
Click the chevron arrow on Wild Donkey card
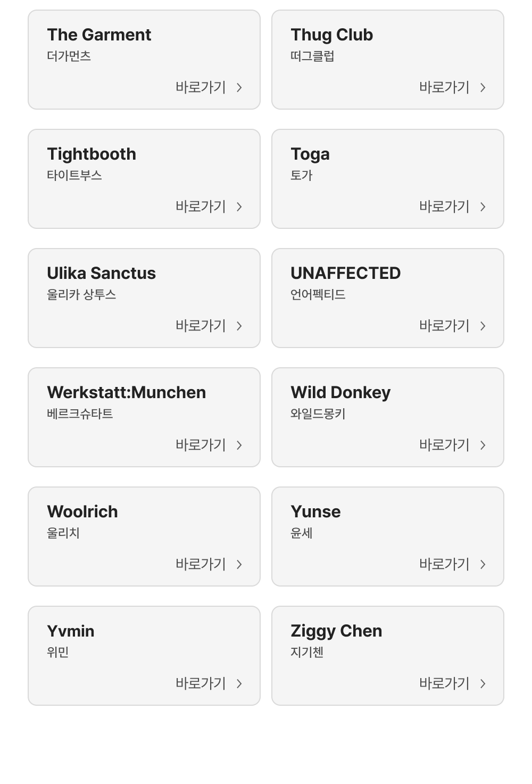pos(483,445)
